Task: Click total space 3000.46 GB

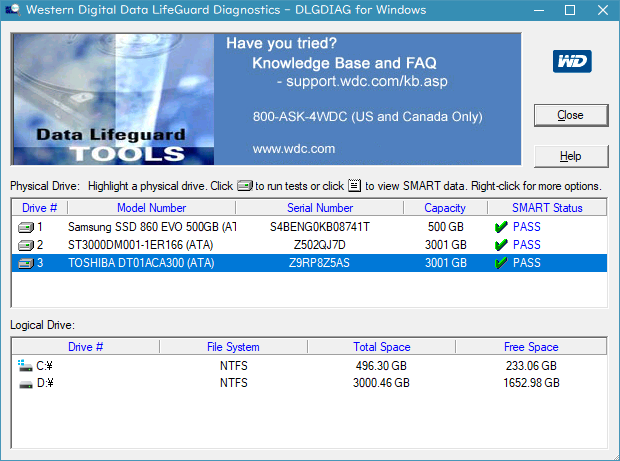Action: pyautogui.click(x=381, y=383)
